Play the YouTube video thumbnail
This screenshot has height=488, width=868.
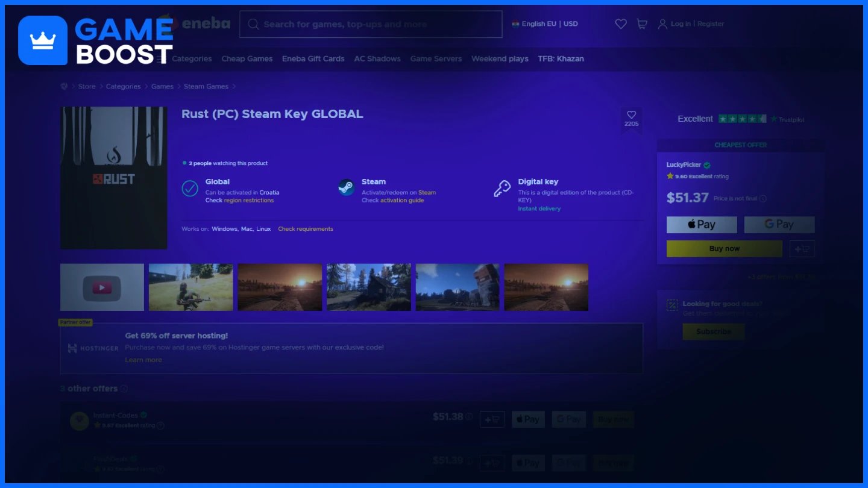tap(102, 287)
